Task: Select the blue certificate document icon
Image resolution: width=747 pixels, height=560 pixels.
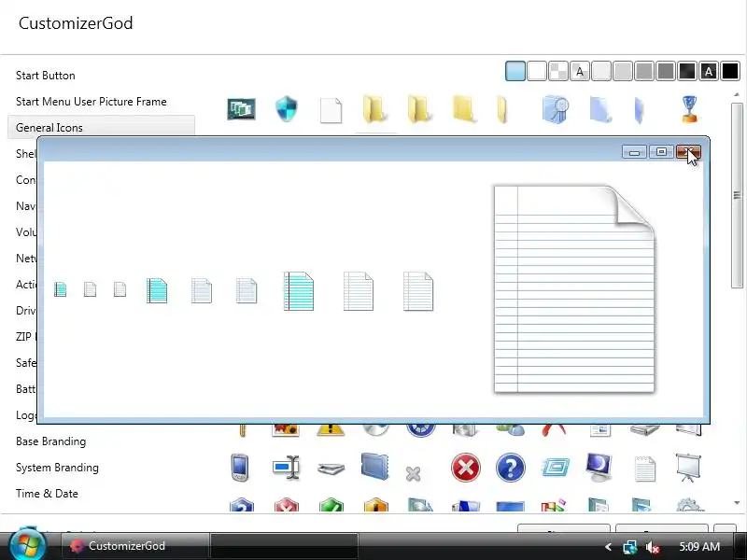Action: point(555,109)
